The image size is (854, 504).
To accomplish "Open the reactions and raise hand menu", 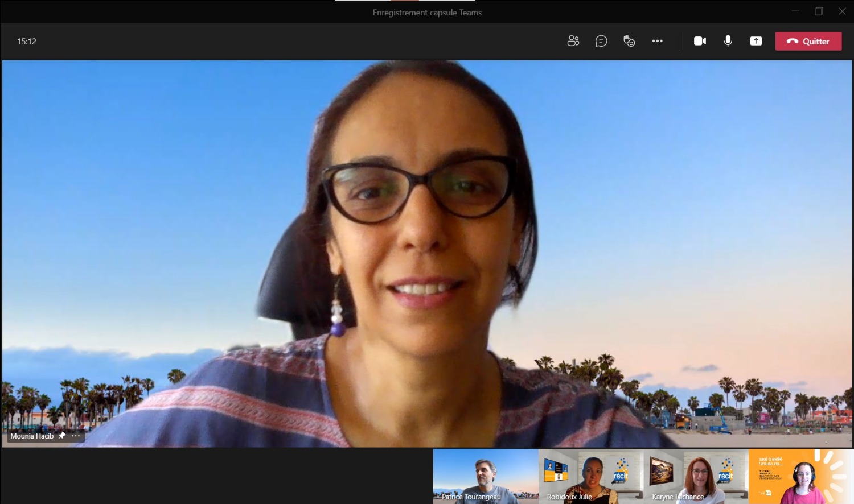I will click(629, 41).
